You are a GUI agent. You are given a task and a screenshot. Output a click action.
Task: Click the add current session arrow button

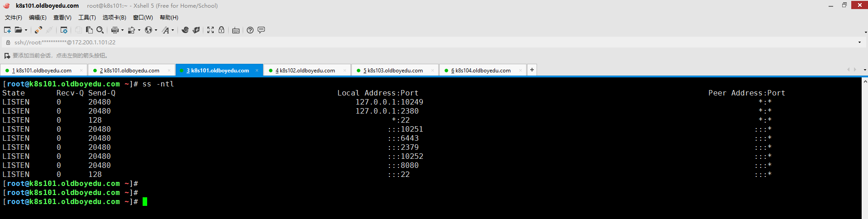[x=7, y=56]
